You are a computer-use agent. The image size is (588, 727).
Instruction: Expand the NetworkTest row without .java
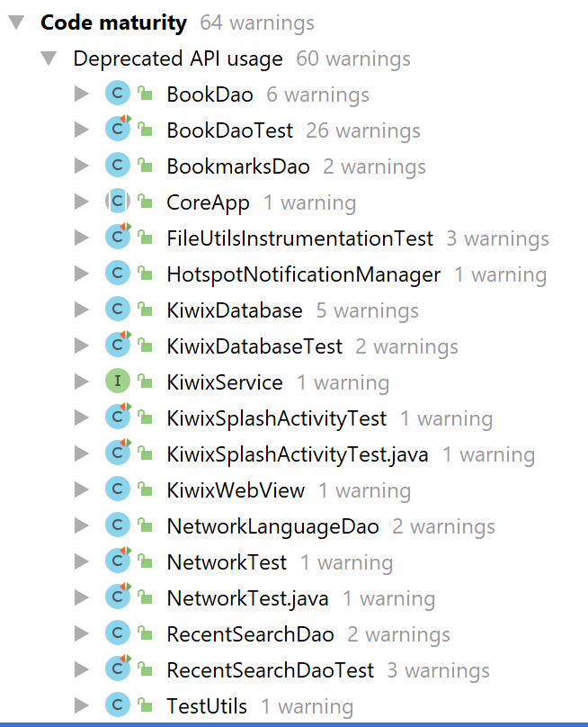(x=82, y=561)
